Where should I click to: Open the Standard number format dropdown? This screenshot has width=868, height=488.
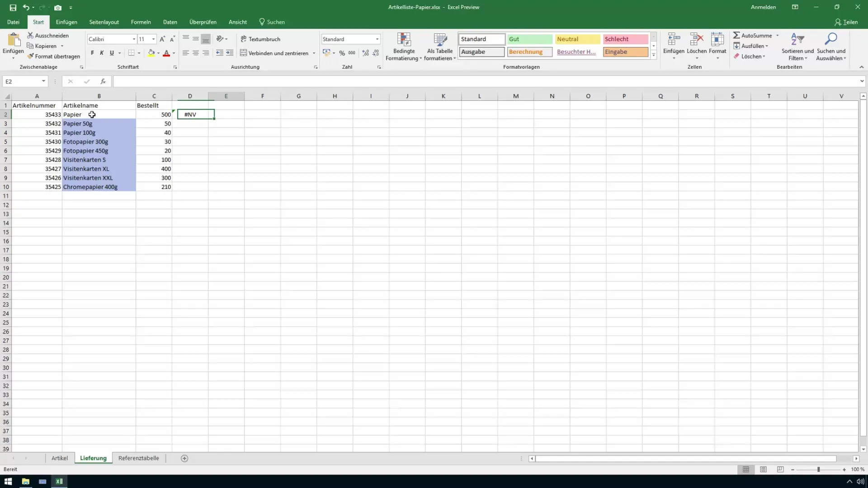377,39
